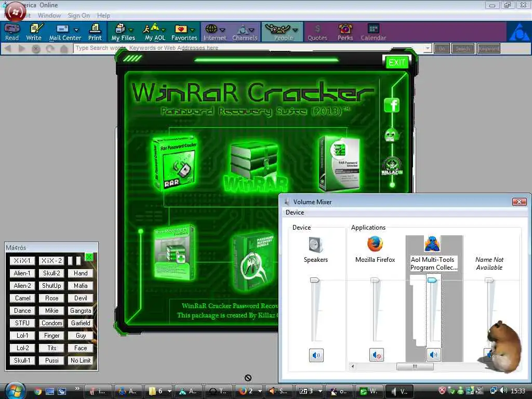The width and height of the screenshot is (532, 399).
Task: Run the XiX-1 macro
Action: coord(22,261)
